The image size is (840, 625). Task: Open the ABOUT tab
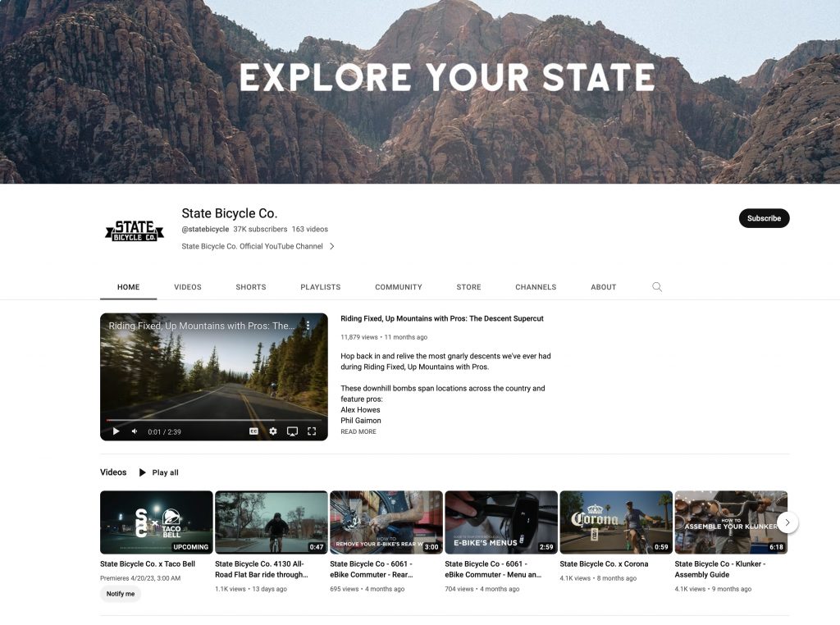603,287
